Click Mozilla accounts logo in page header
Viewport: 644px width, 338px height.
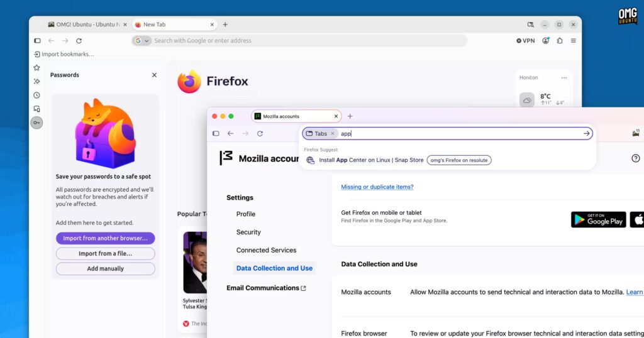(x=226, y=158)
